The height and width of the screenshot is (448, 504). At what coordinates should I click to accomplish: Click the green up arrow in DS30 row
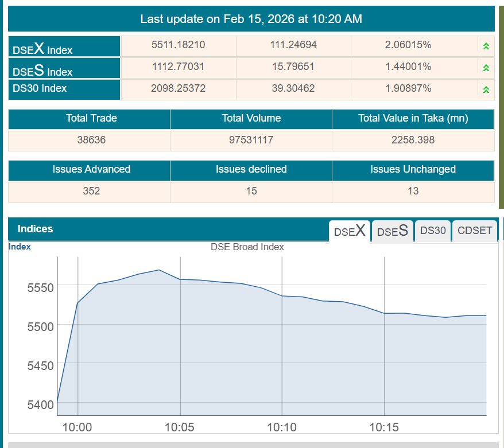pos(486,89)
